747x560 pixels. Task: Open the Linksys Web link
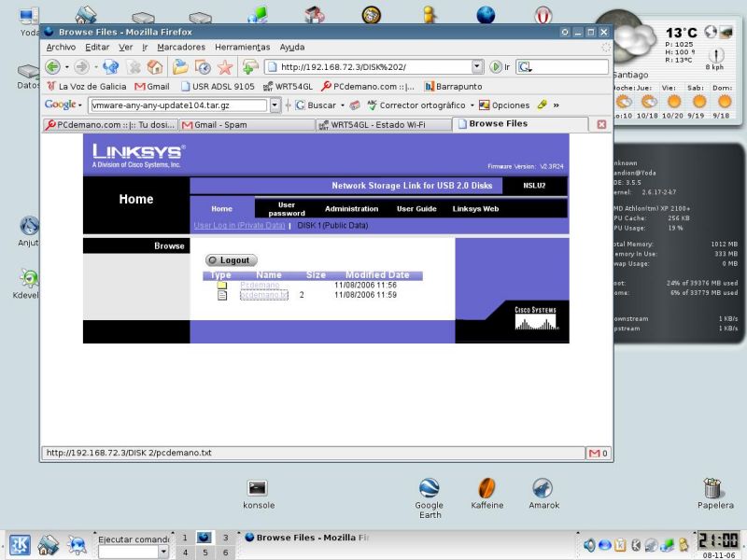(x=475, y=208)
